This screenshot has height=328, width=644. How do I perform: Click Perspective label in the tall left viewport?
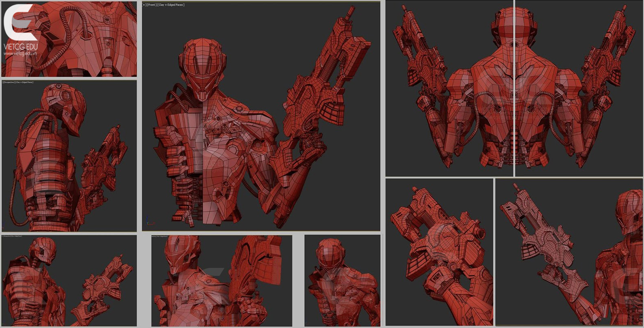[9, 82]
